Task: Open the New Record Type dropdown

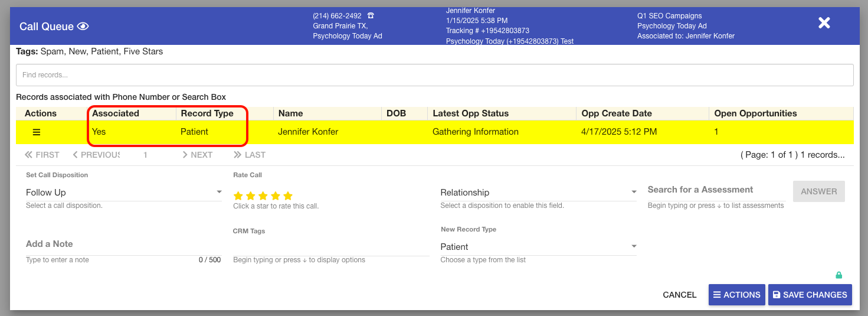Action: pos(538,247)
